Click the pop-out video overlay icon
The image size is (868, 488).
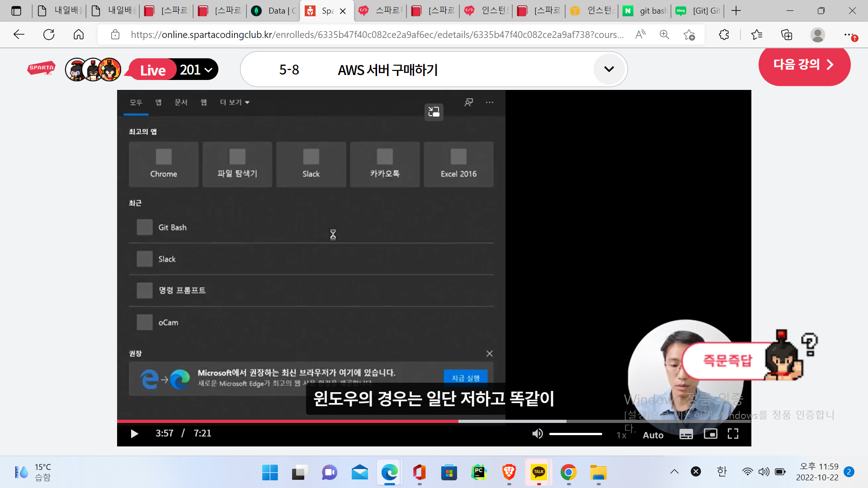(x=434, y=112)
